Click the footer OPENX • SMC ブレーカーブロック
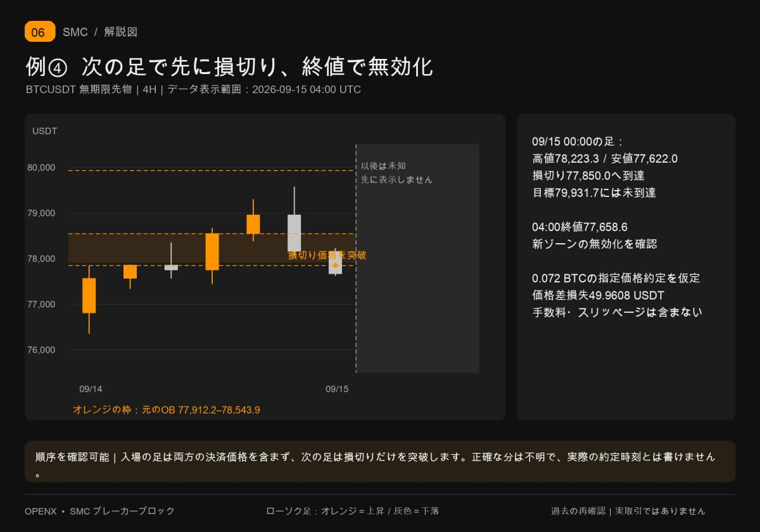760x532 pixels. pos(99,511)
